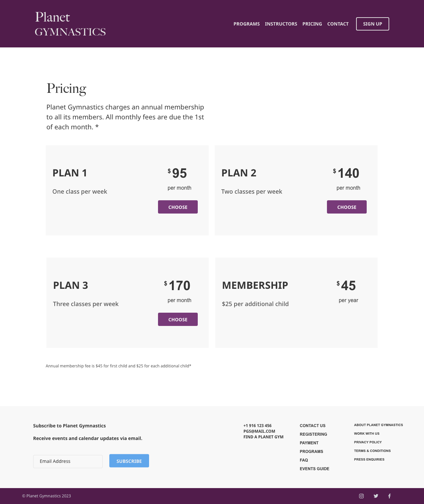This screenshot has height=504, width=424.
Task: Open the Programs menu item
Action: (246, 24)
